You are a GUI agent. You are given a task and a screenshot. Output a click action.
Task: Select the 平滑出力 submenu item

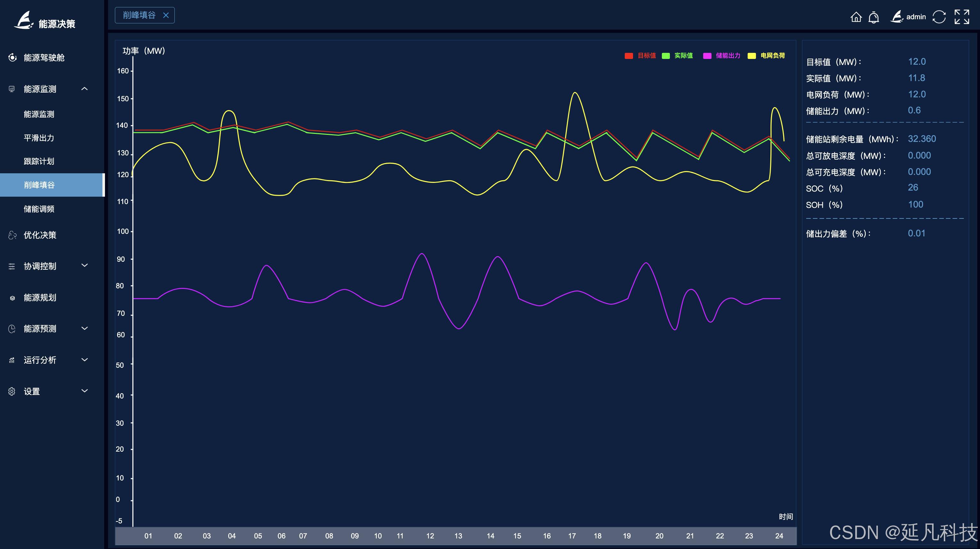[x=39, y=138]
